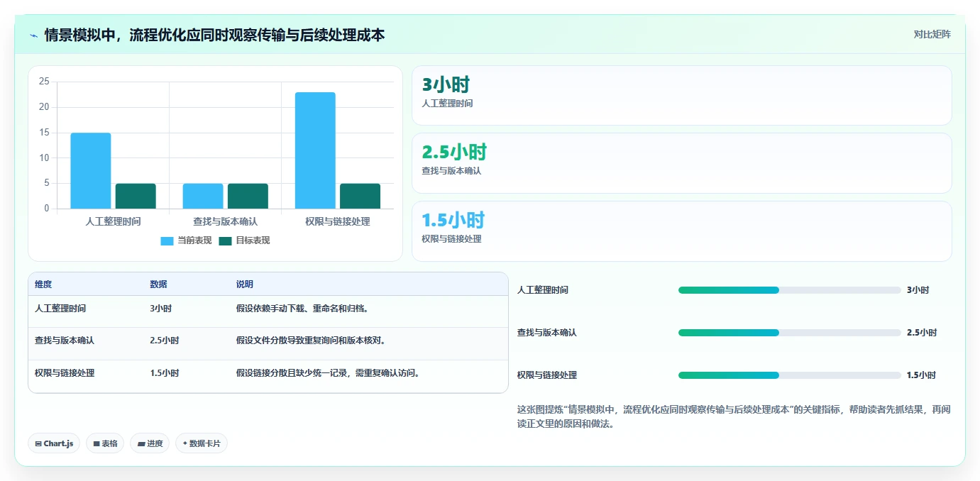Click the 表格 tag chip

[x=105, y=443]
